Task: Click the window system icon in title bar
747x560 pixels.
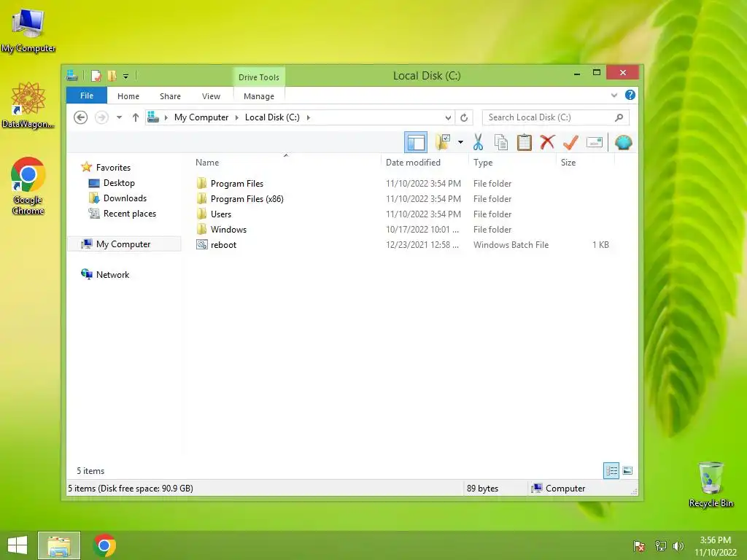Action: (x=72, y=75)
